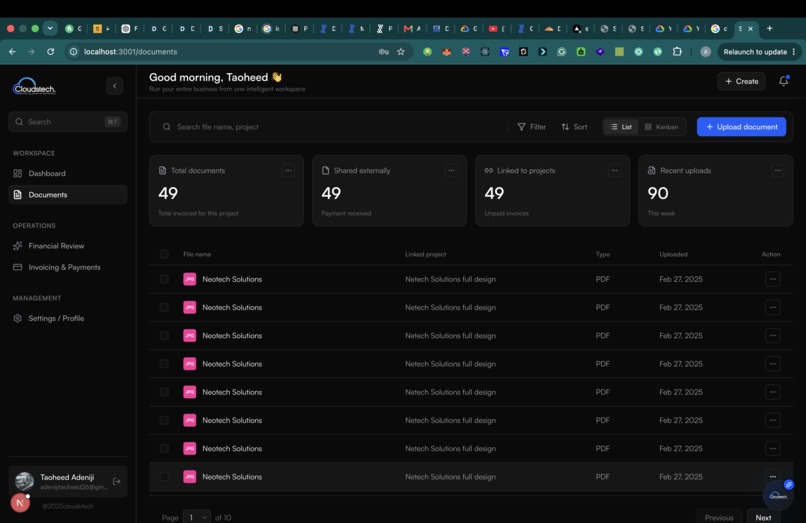Open options menu on Shared externally card
This screenshot has width=806, height=523.
451,170
